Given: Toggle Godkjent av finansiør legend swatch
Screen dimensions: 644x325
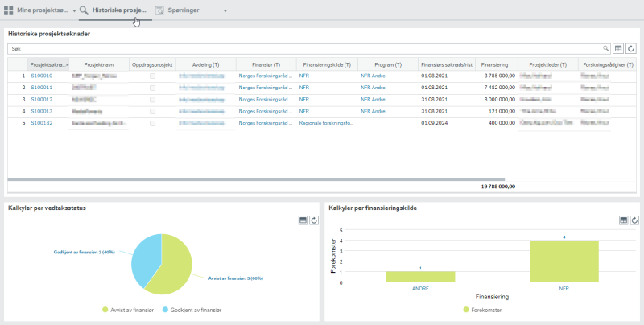Looking at the screenshot, I should coord(165,310).
